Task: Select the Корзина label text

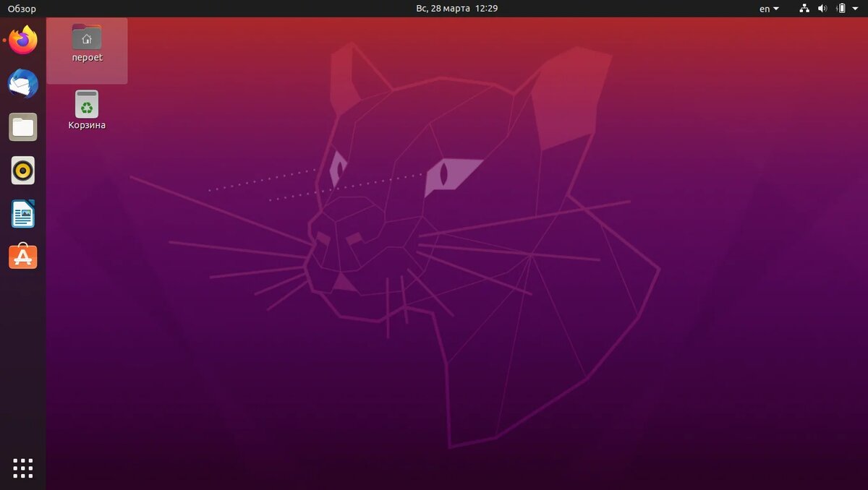Action: [86, 124]
